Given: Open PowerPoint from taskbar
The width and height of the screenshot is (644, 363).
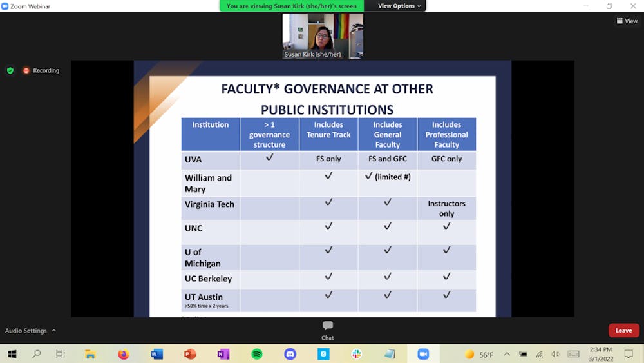Looking at the screenshot, I should (190, 354).
